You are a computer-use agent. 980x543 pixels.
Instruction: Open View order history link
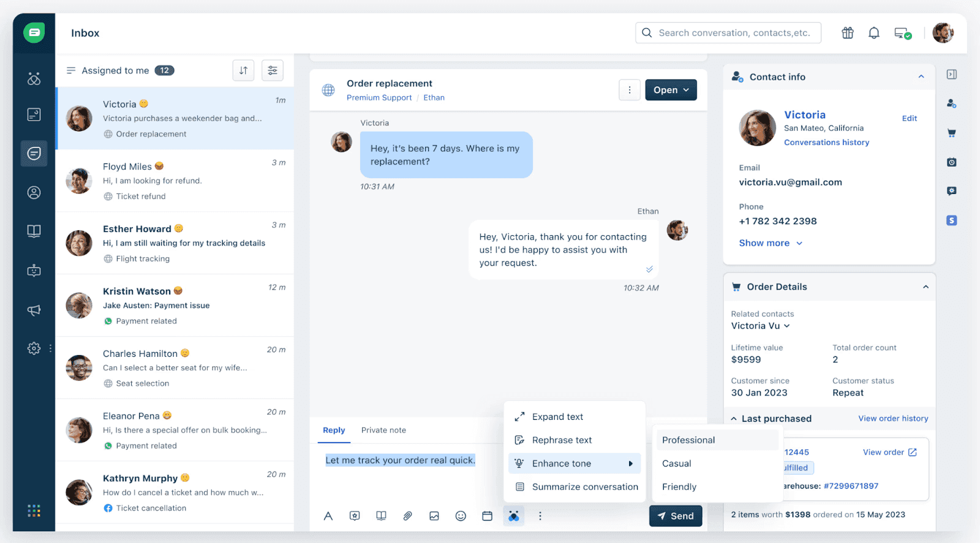(893, 419)
